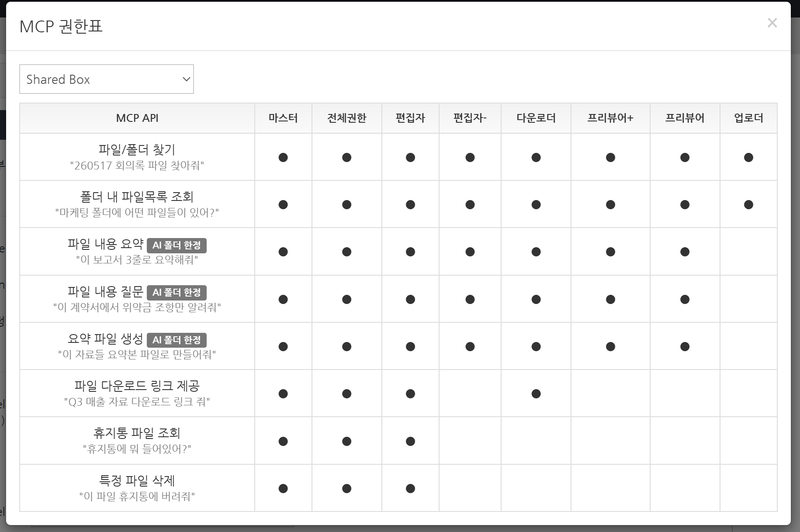Click the 편집자- dot in 파일 내용 요약 row

tap(470, 252)
